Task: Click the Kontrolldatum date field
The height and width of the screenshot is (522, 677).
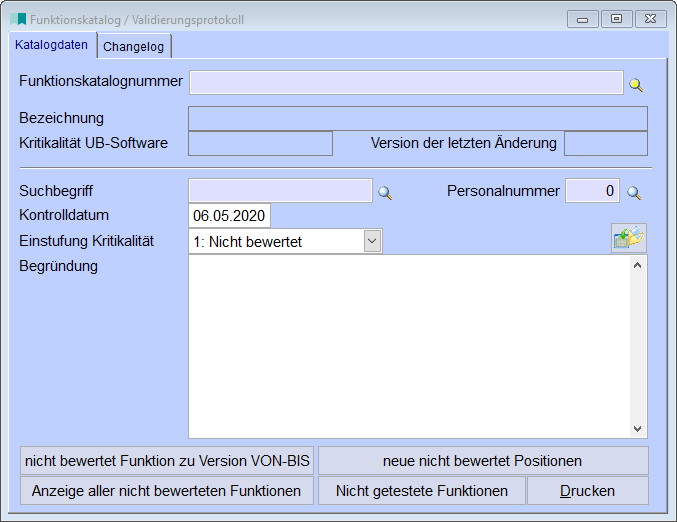Action: point(229,216)
